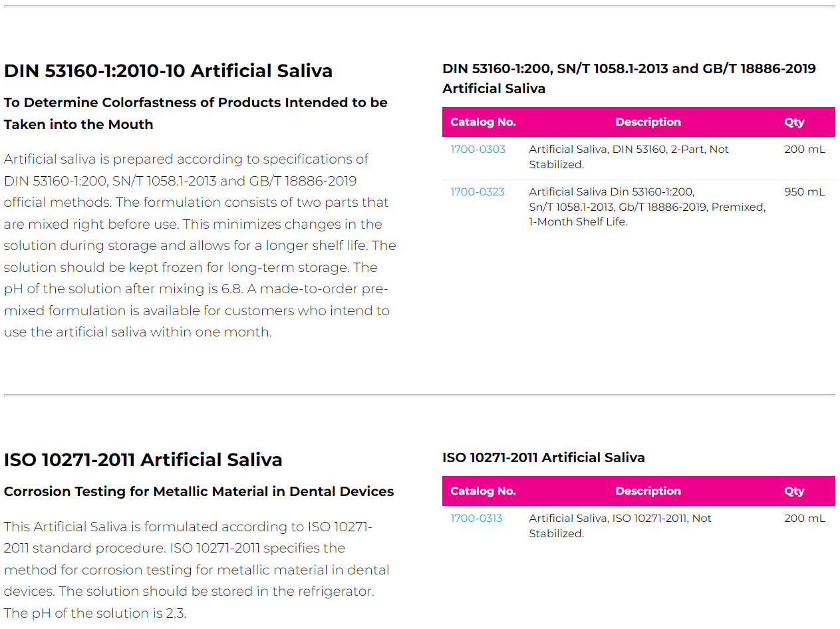The image size is (840, 629).
Task: Click Description header in DIN 53160 table
Action: coord(648,122)
